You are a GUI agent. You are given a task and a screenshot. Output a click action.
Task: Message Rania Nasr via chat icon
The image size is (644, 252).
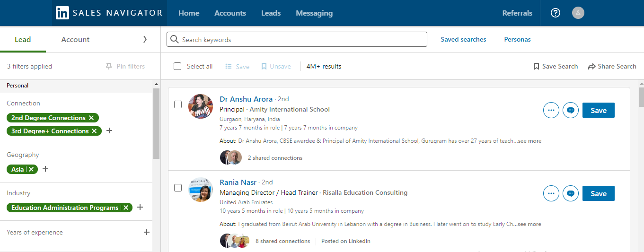click(x=571, y=193)
